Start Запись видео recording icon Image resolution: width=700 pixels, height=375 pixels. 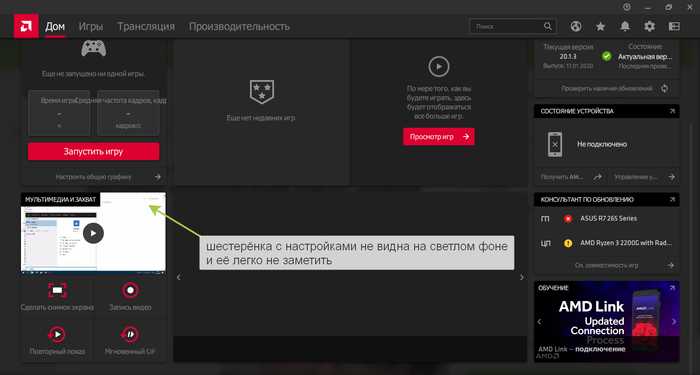tap(130, 291)
